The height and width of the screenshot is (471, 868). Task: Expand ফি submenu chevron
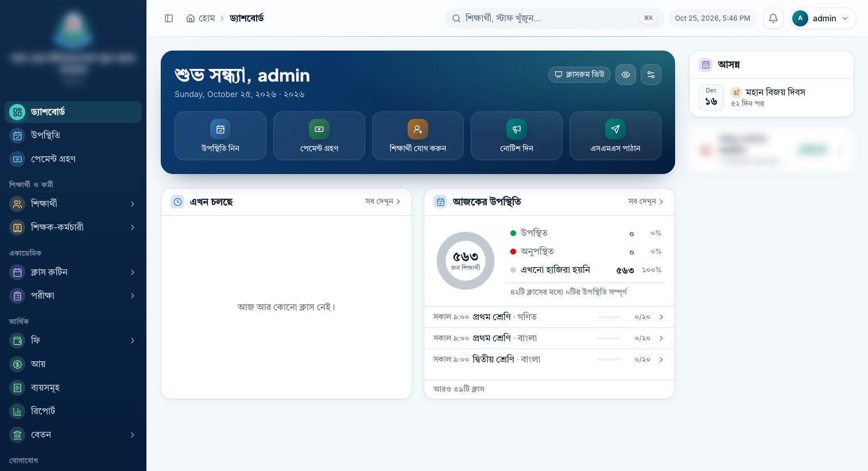133,341
